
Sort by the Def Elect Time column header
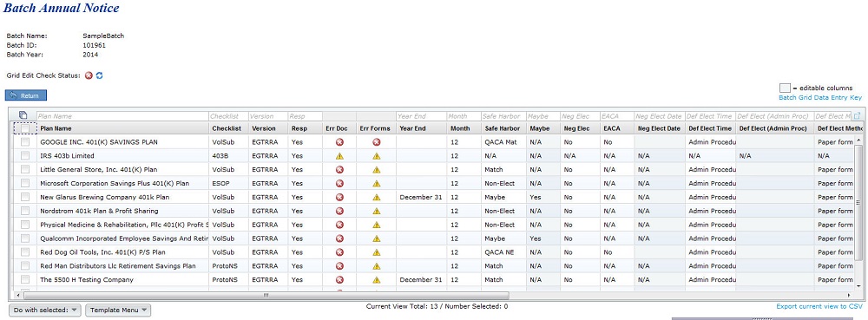[710, 128]
